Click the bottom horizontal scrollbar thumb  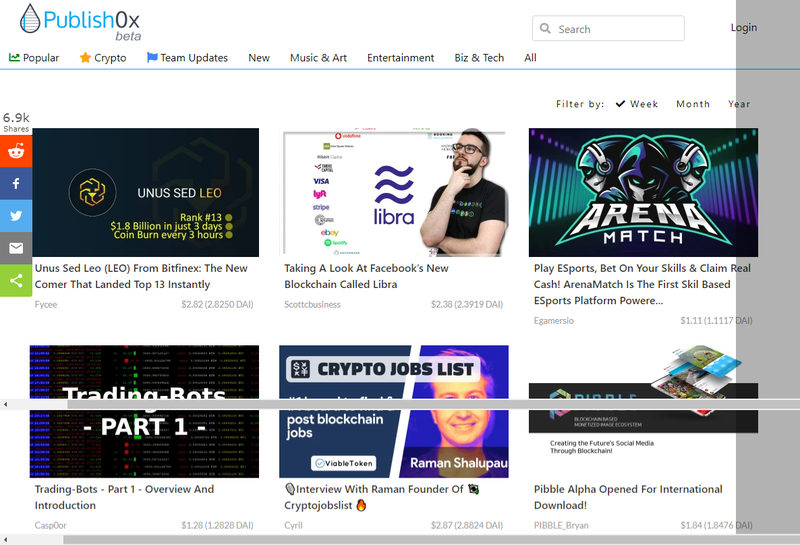(x=432, y=540)
